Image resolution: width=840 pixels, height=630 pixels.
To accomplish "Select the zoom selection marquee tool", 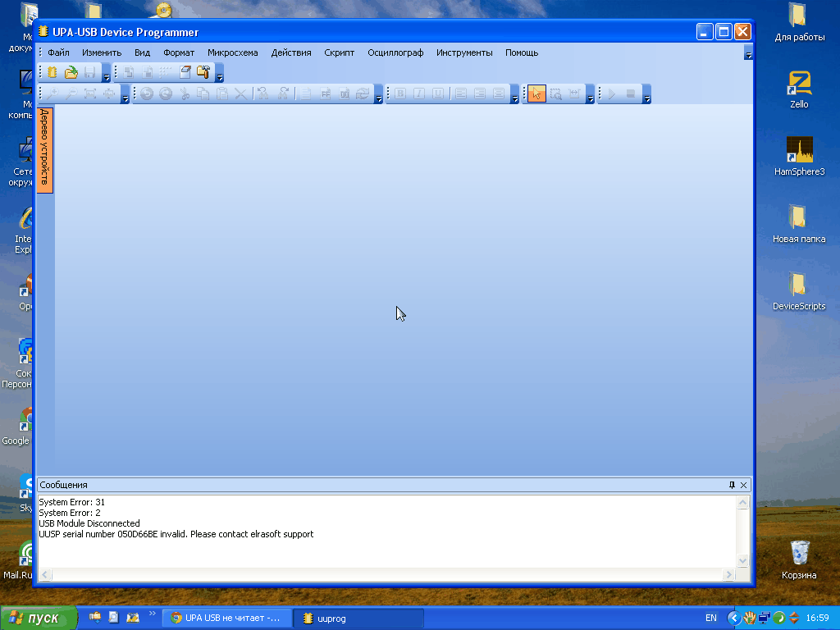I will click(555, 94).
